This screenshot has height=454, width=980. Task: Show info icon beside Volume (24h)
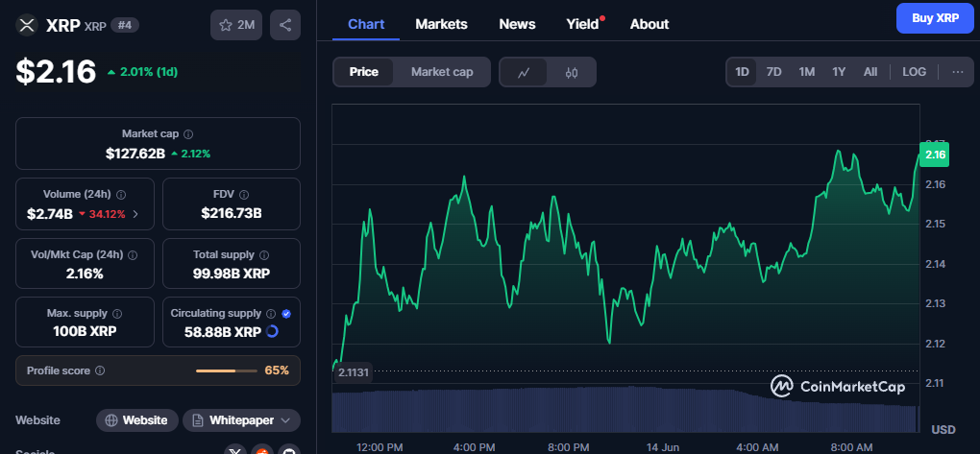coord(121,194)
